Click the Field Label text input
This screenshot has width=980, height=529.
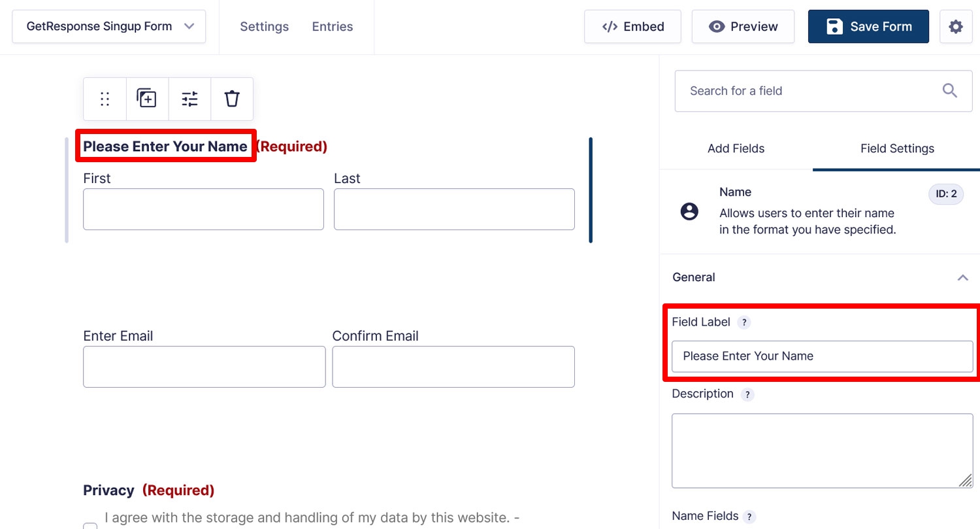[822, 356]
